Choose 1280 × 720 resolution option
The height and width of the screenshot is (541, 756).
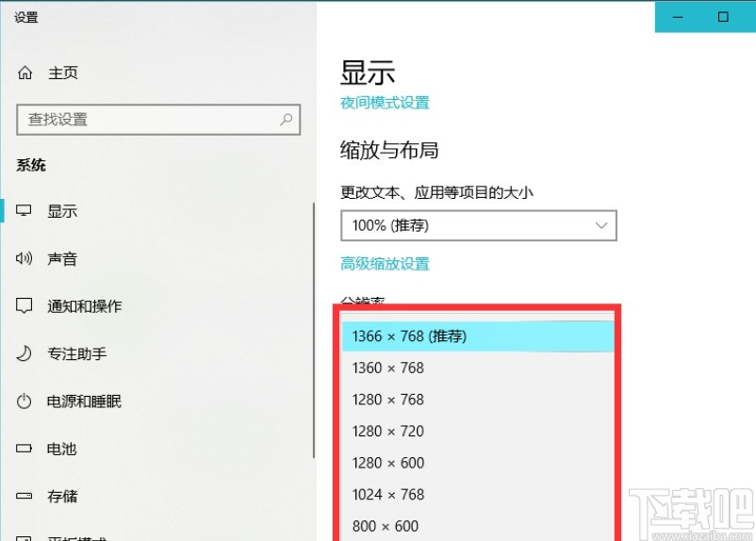tap(478, 431)
